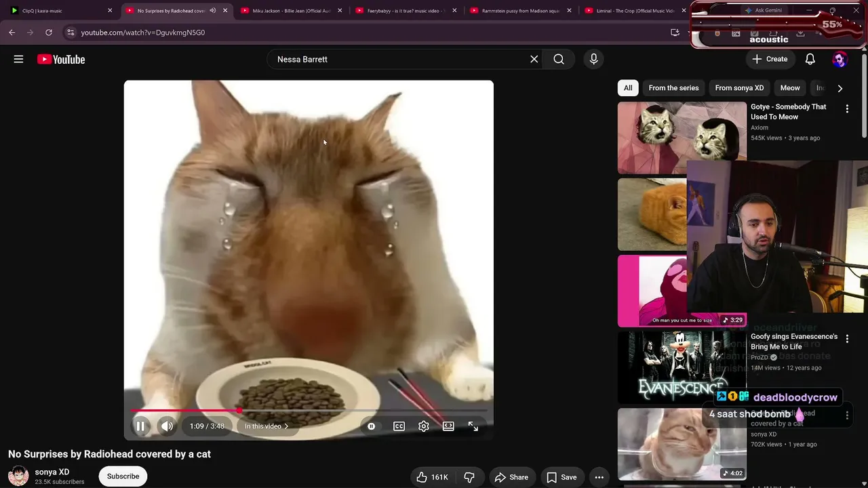Share this video

click(x=511, y=477)
